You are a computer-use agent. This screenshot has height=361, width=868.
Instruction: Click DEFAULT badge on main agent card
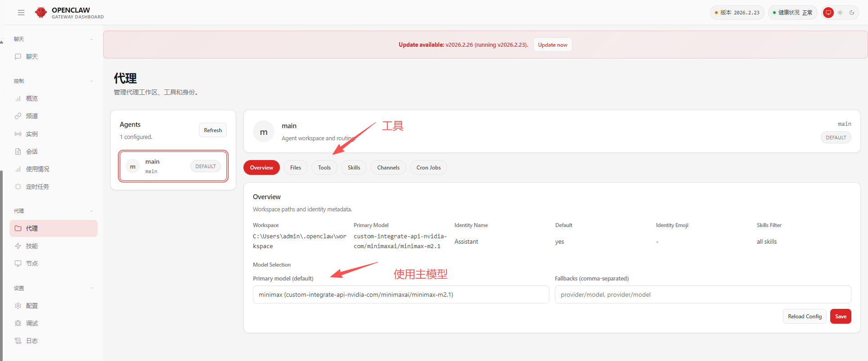coord(206,166)
